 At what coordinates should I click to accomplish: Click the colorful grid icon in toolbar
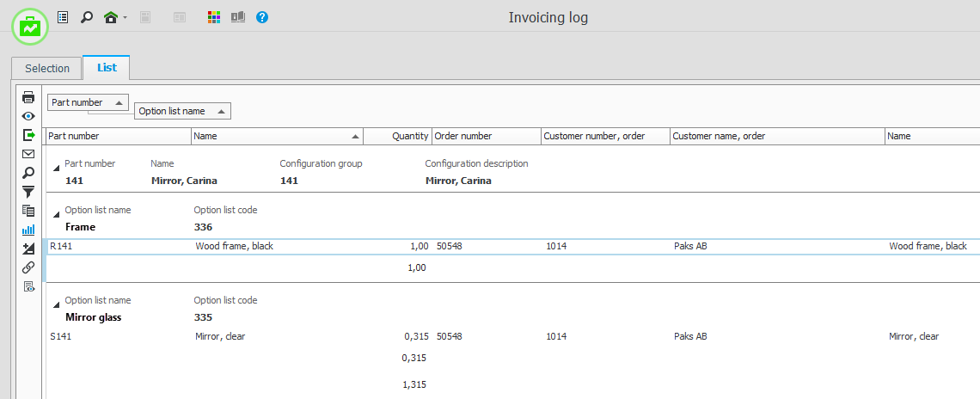[214, 17]
